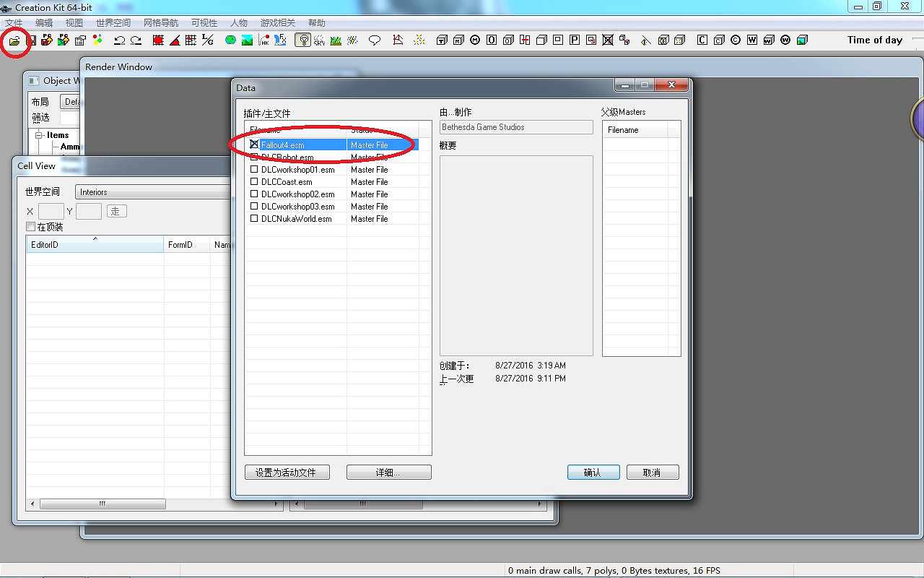The image size is (924, 578).
Task: Collapse the Items tree node
Action: coord(40,135)
